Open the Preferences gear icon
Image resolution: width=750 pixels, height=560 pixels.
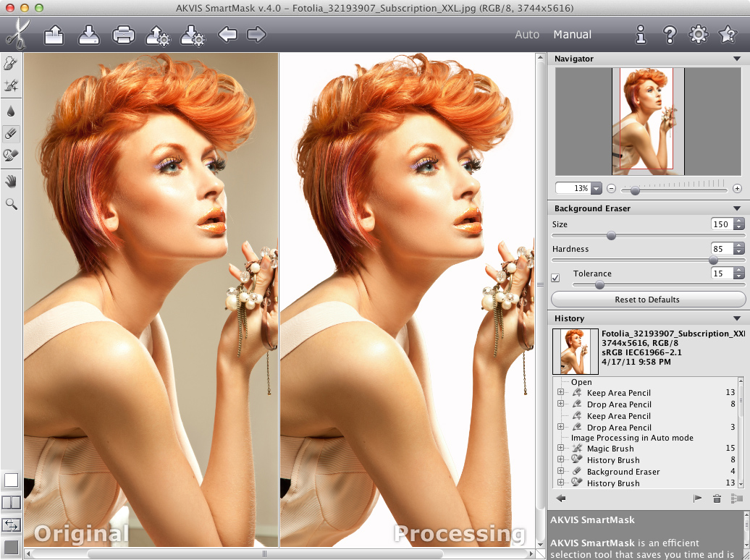pyautogui.click(x=698, y=34)
